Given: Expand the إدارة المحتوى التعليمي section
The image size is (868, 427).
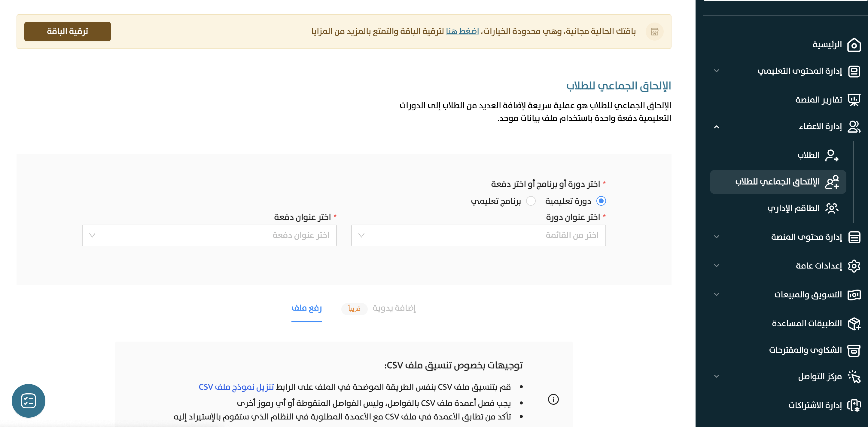Looking at the screenshot, I should [717, 71].
